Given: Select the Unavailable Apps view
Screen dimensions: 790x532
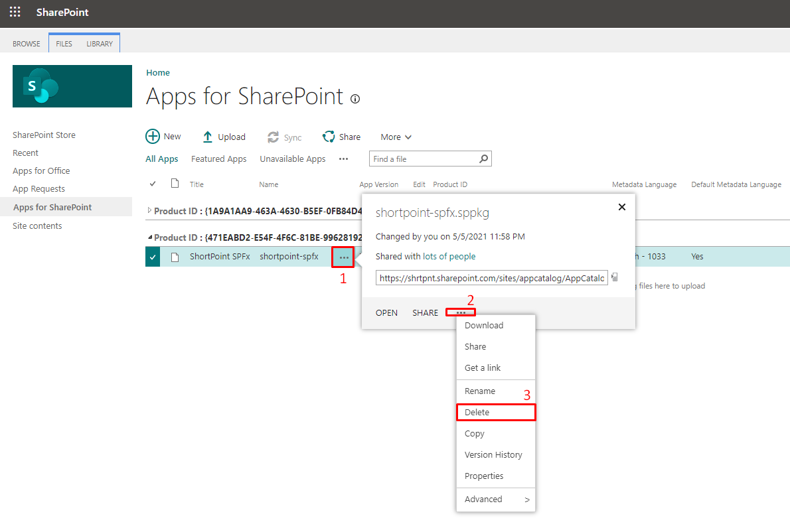Looking at the screenshot, I should click(293, 159).
